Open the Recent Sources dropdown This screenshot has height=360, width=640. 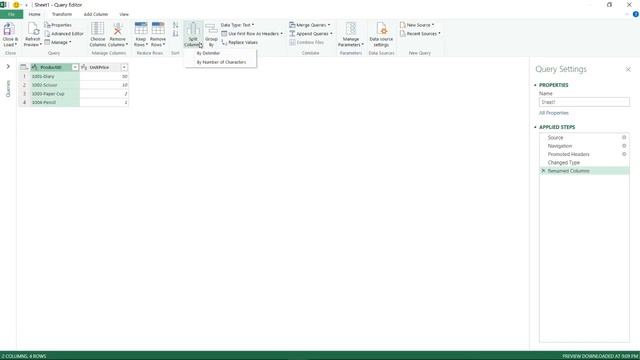coord(420,33)
